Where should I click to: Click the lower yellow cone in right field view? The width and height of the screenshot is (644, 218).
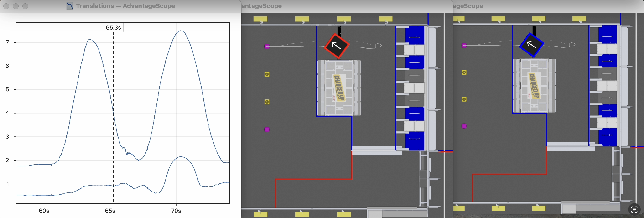pos(464,99)
